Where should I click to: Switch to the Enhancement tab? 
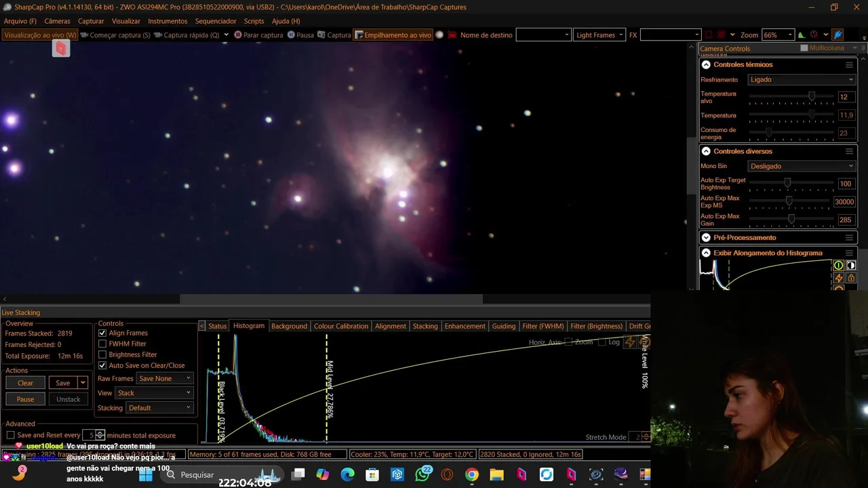pyautogui.click(x=465, y=326)
